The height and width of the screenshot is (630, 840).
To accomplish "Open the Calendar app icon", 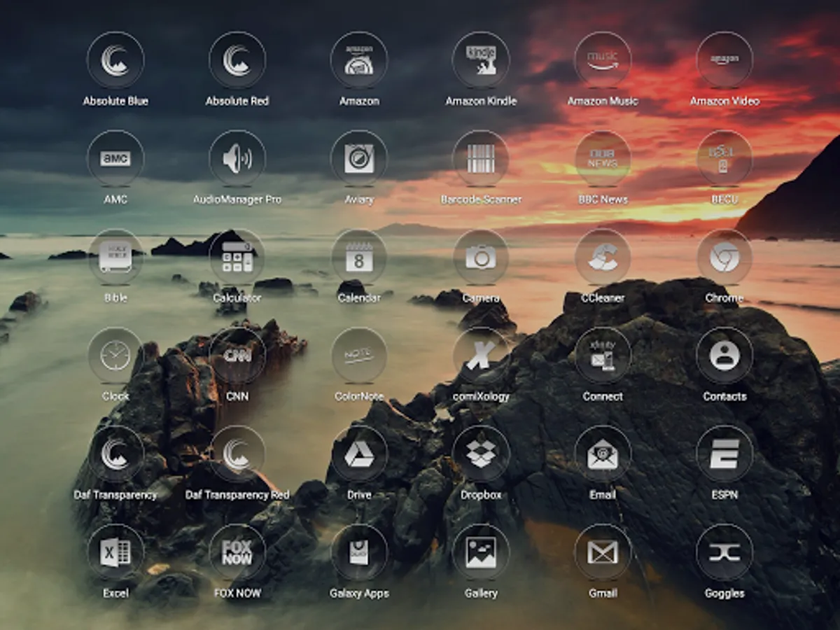I will [x=359, y=258].
